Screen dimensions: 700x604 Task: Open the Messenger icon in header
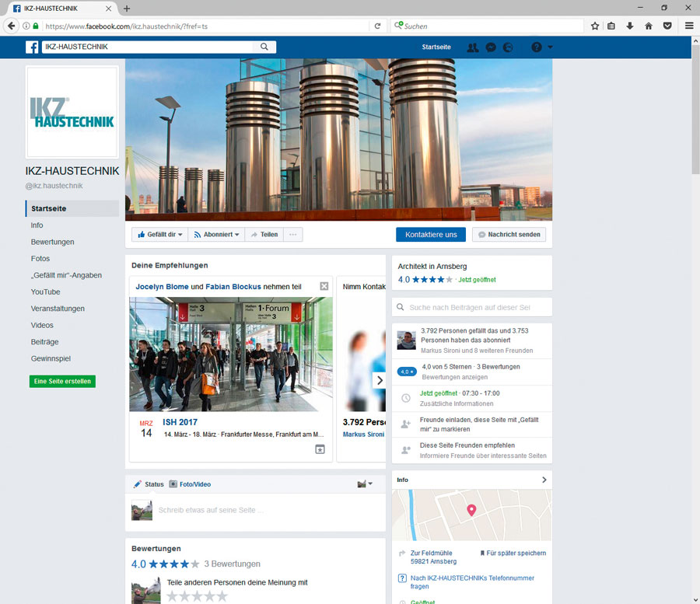click(491, 47)
